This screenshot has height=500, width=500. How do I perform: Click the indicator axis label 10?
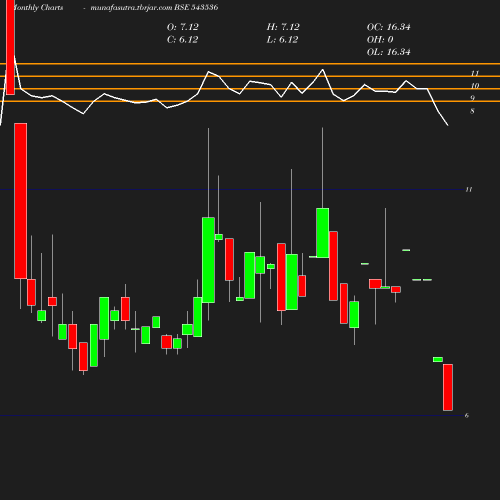point(475,86)
